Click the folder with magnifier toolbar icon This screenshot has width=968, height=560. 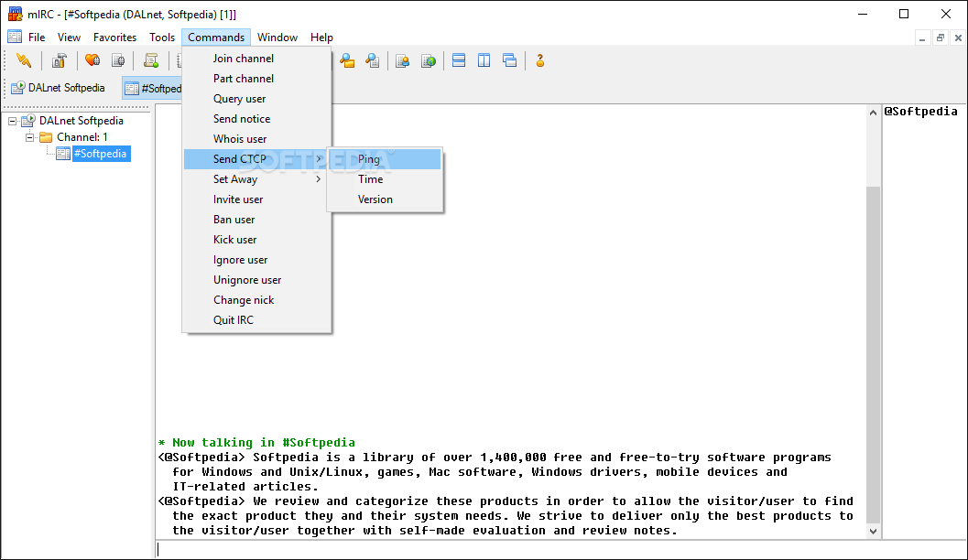pos(348,60)
